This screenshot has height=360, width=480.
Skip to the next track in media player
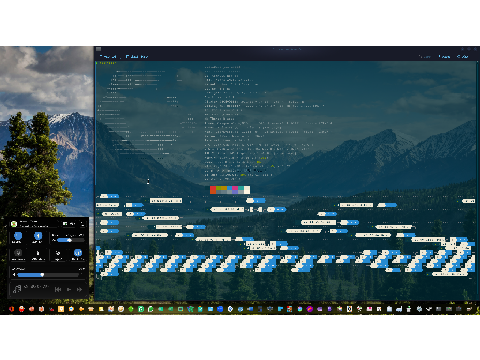tap(79, 289)
